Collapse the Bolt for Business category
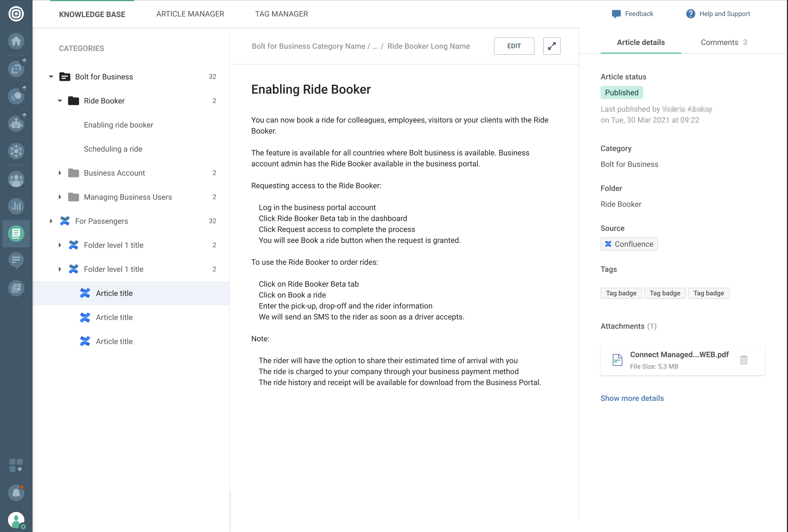The width and height of the screenshot is (788, 532). 51,77
